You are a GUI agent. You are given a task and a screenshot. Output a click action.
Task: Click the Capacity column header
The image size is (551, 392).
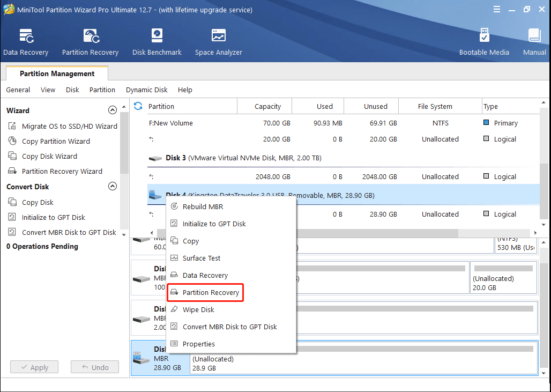[265, 106]
